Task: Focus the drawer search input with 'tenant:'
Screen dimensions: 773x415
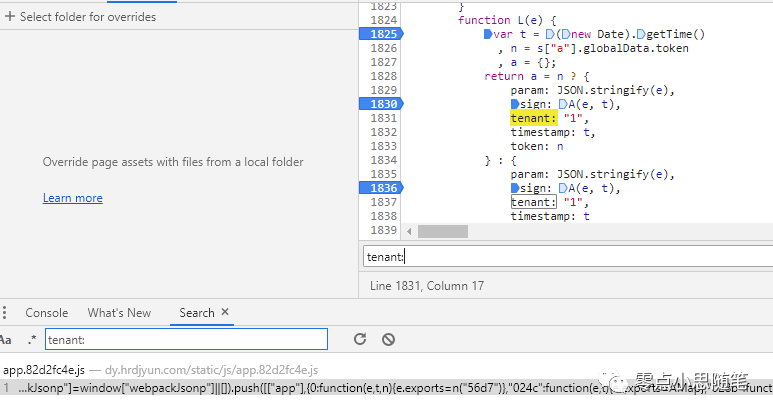Action: [x=186, y=340]
